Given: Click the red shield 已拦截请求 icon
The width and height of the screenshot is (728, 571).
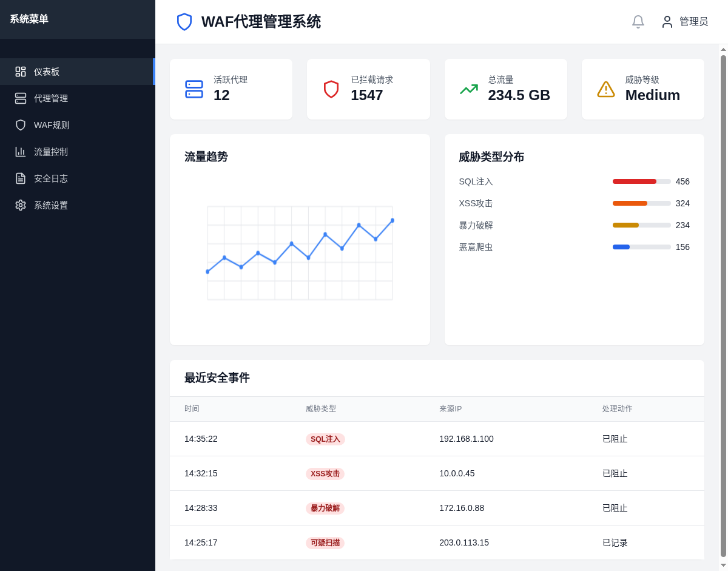Looking at the screenshot, I should 331,89.
